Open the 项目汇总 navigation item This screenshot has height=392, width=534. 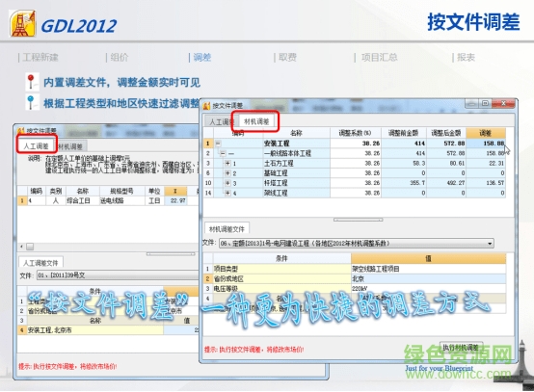[380, 57]
